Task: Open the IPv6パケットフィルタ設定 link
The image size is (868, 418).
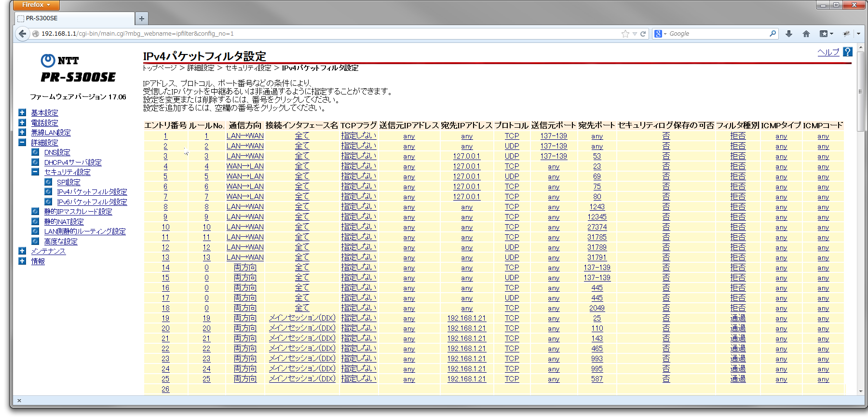Action: (x=92, y=202)
